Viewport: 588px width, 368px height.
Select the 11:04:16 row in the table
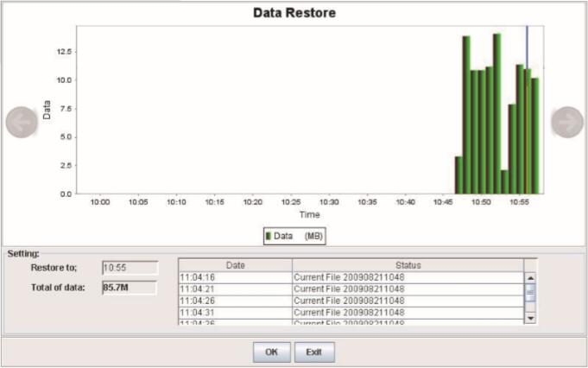[x=235, y=276]
